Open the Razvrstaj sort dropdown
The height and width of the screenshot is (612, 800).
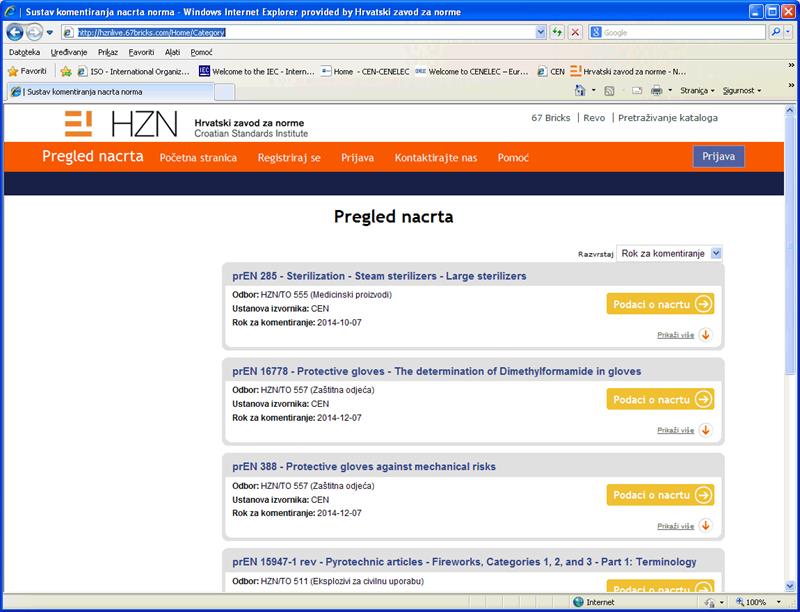[x=669, y=253]
